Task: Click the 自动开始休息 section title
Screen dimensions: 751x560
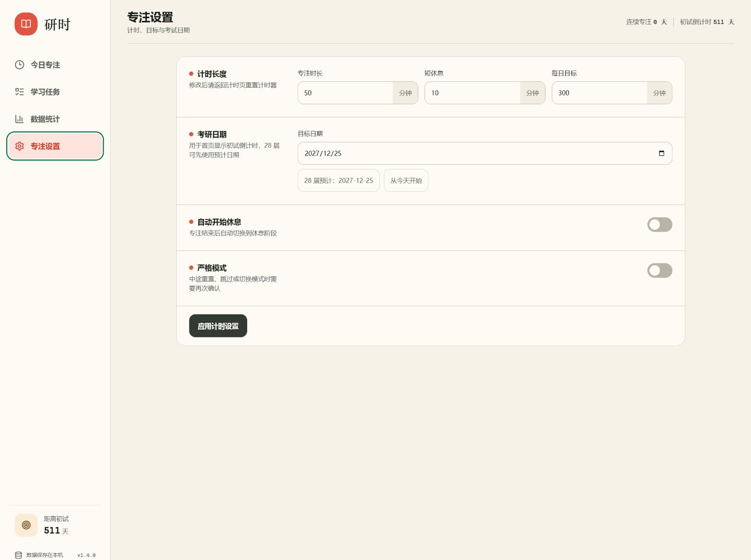Action: pyautogui.click(x=219, y=222)
